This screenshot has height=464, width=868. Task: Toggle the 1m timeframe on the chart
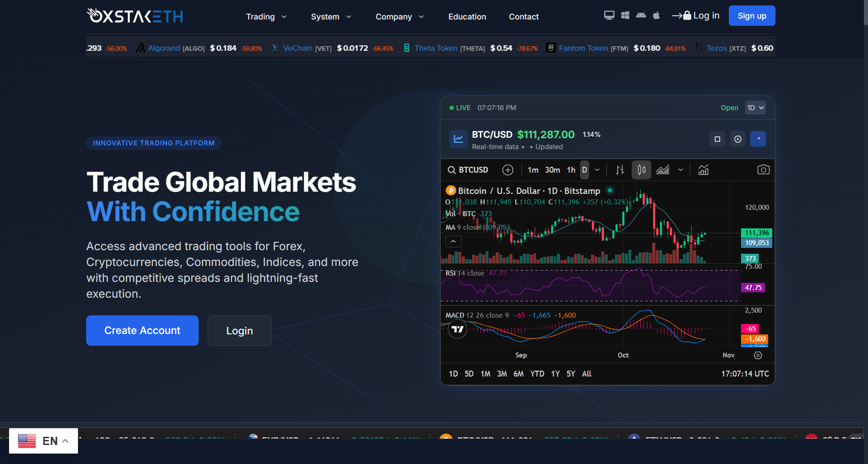[x=533, y=170]
